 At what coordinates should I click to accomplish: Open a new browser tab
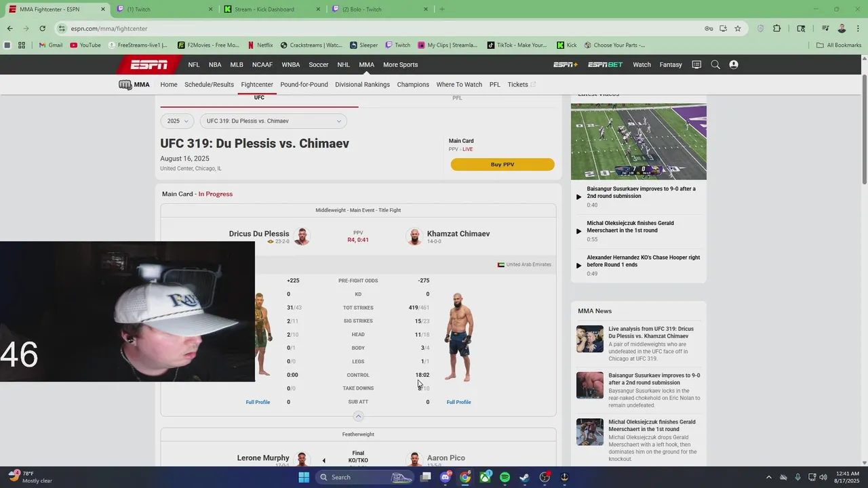tap(442, 9)
